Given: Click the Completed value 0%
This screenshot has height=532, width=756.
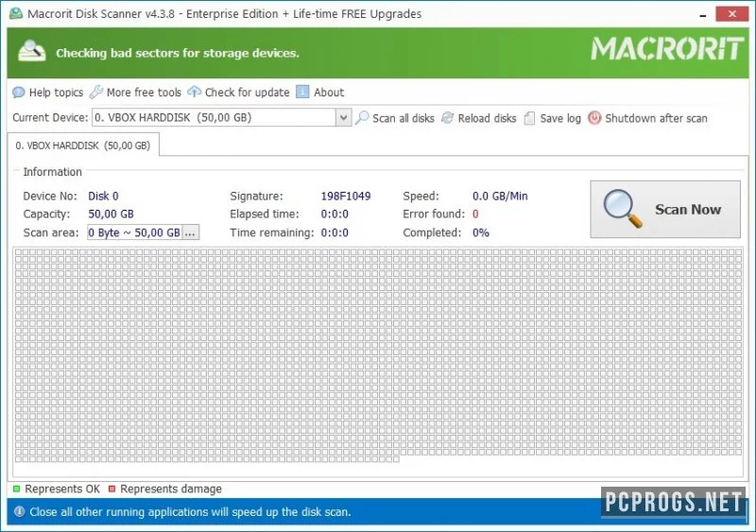Looking at the screenshot, I should tap(481, 232).
